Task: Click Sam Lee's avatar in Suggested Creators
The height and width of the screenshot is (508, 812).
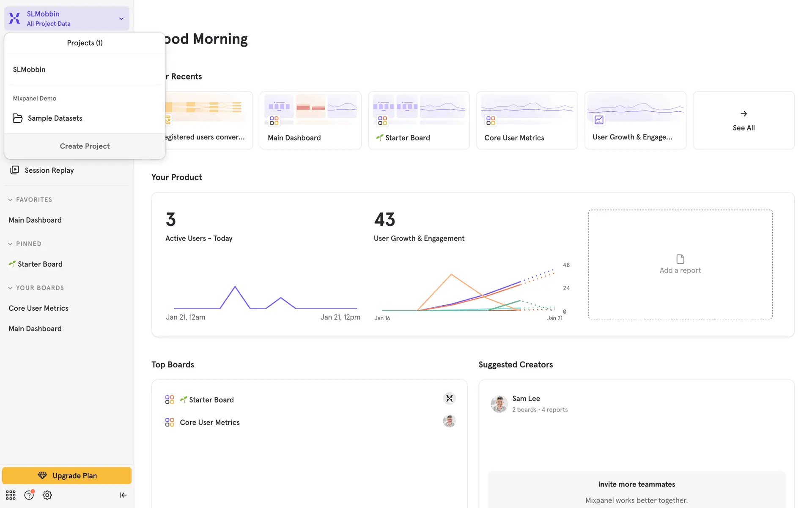Action: coord(499,404)
